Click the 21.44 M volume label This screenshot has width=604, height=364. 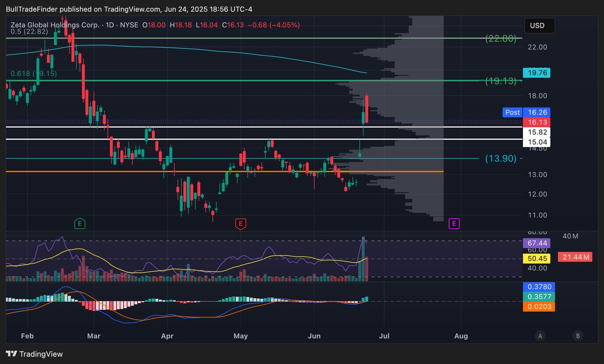574,257
